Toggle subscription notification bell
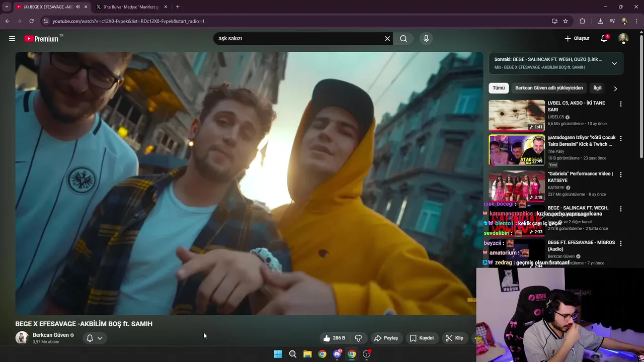644x362 pixels. point(90,338)
